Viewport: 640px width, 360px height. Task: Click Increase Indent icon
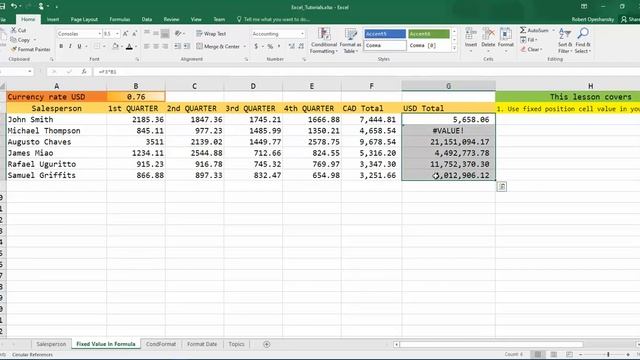(187, 46)
